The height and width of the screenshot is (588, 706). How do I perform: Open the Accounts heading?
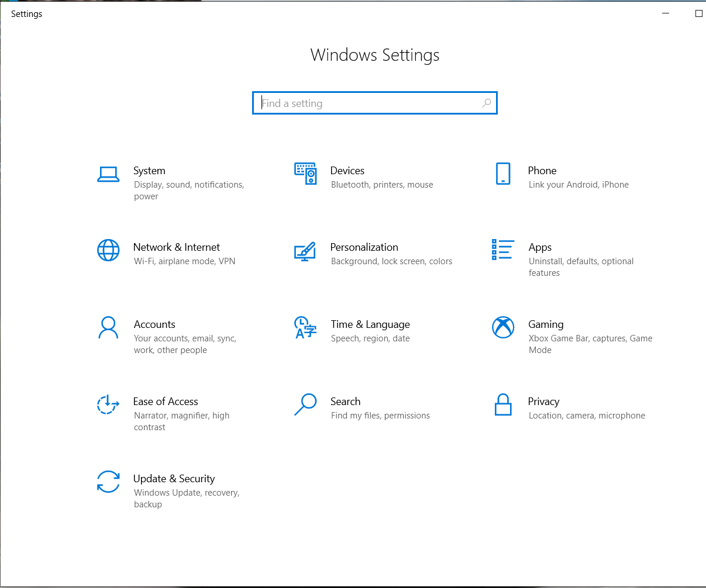154,324
